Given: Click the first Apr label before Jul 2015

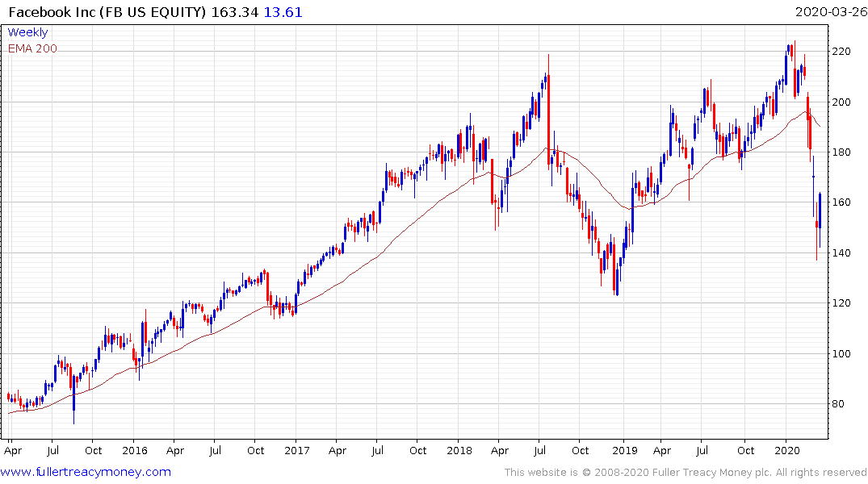Looking at the screenshot, I should coord(13,451).
